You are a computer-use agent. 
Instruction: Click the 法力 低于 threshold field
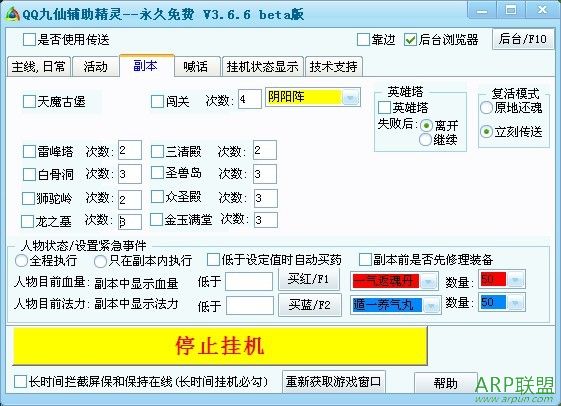(x=250, y=305)
